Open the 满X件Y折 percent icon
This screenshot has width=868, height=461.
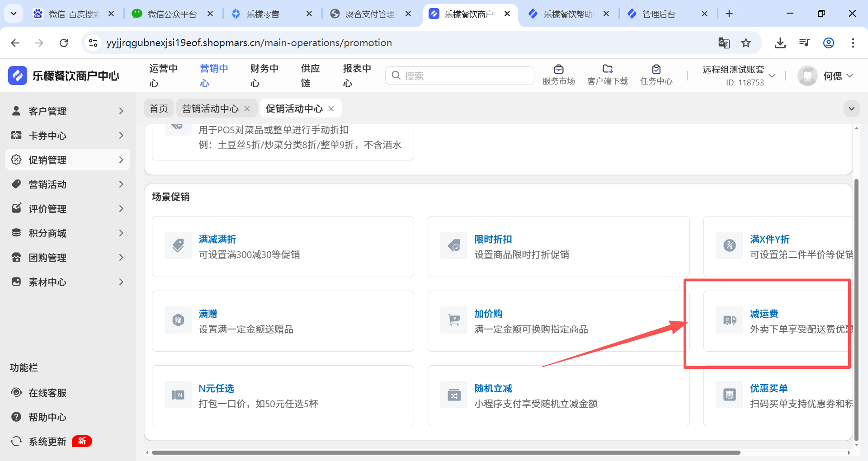730,245
